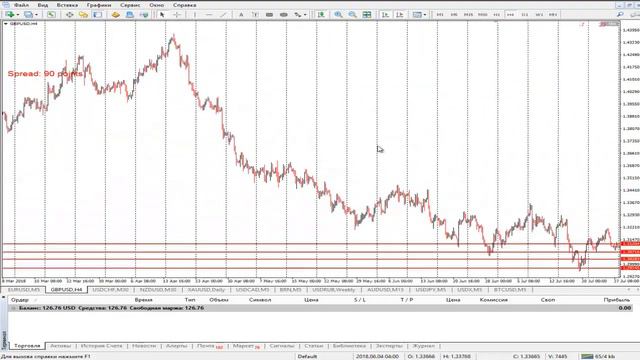Switch to the H4 timeframe

(511, 15)
